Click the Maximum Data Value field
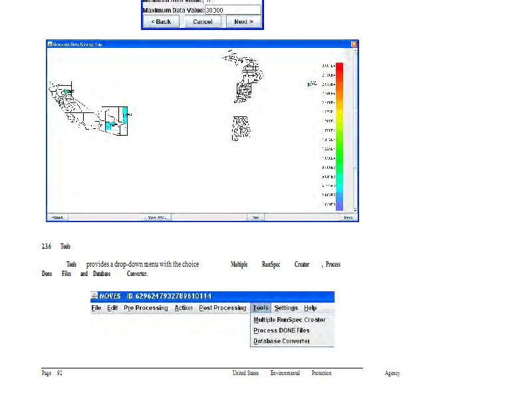532x411 pixels. coord(232,11)
